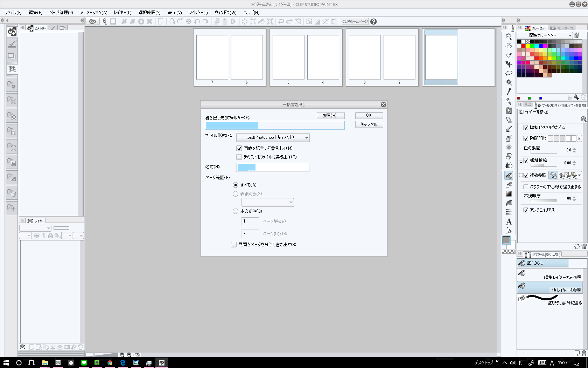The width and height of the screenshot is (588, 368).
Task: Select the Zoom magnifier tool
Action: (x=509, y=37)
